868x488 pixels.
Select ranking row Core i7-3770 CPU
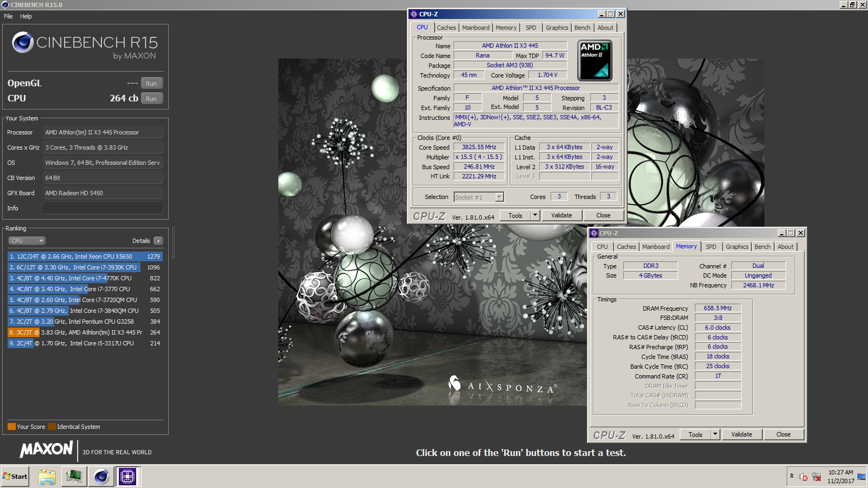85,289
